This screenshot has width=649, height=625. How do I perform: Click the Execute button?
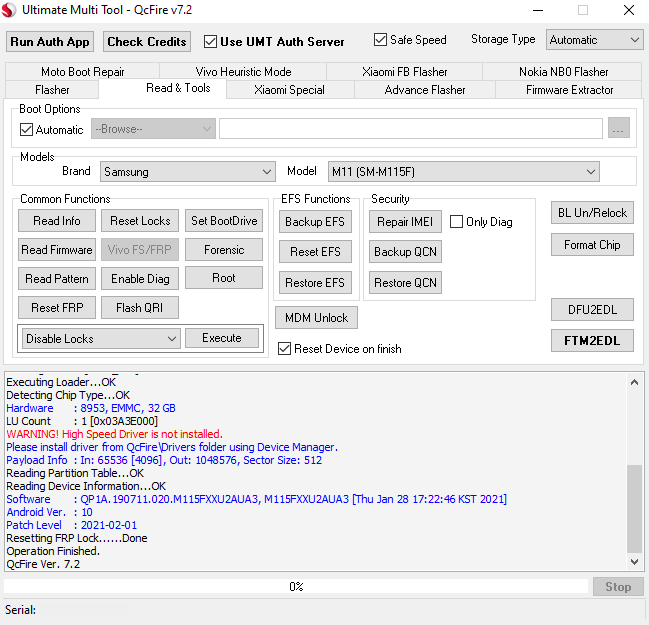click(222, 338)
